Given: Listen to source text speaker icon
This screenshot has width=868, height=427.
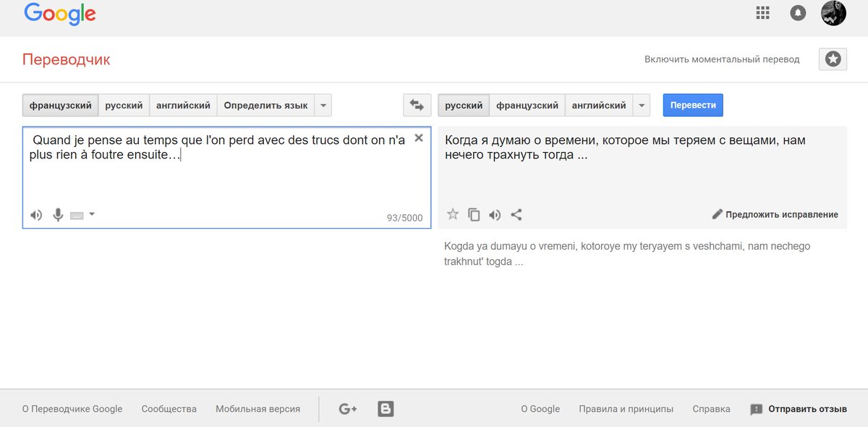Looking at the screenshot, I should (36, 215).
